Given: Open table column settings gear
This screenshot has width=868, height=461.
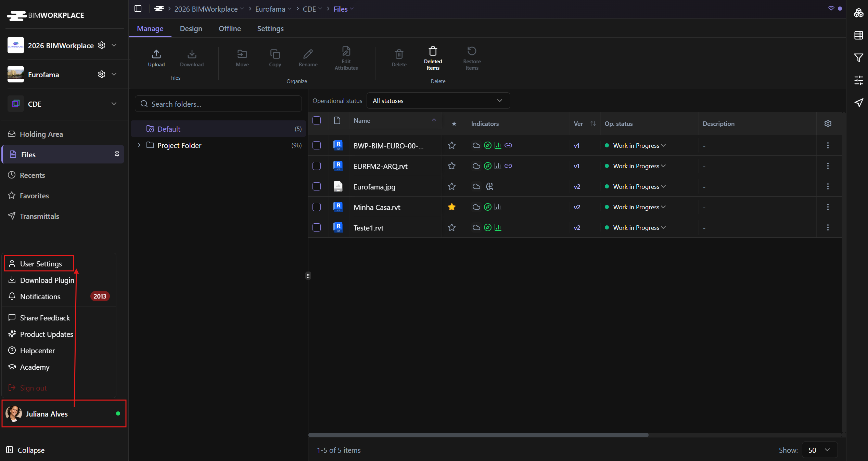Looking at the screenshot, I should (x=828, y=123).
